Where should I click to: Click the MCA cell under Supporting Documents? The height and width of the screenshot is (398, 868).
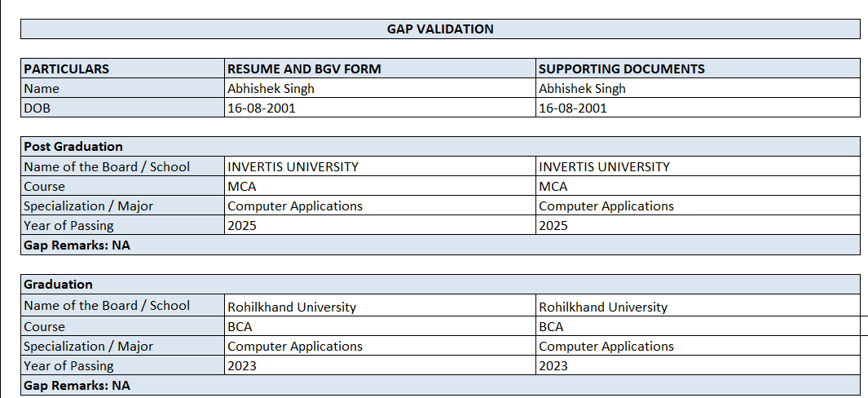(553, 186)
